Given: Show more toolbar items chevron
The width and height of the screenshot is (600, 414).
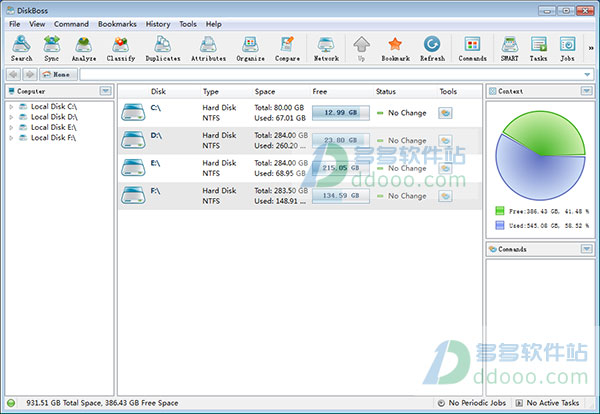Looking at the screenshot, I should pyautogui.click(x=591, y=48).
